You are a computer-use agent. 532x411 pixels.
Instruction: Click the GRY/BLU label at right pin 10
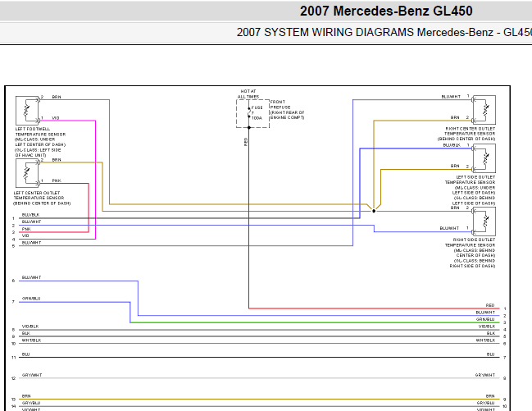[485, 403]
